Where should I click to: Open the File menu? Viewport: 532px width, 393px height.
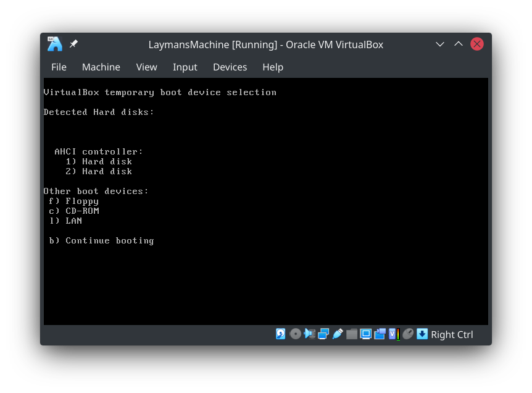click(59, 67)
